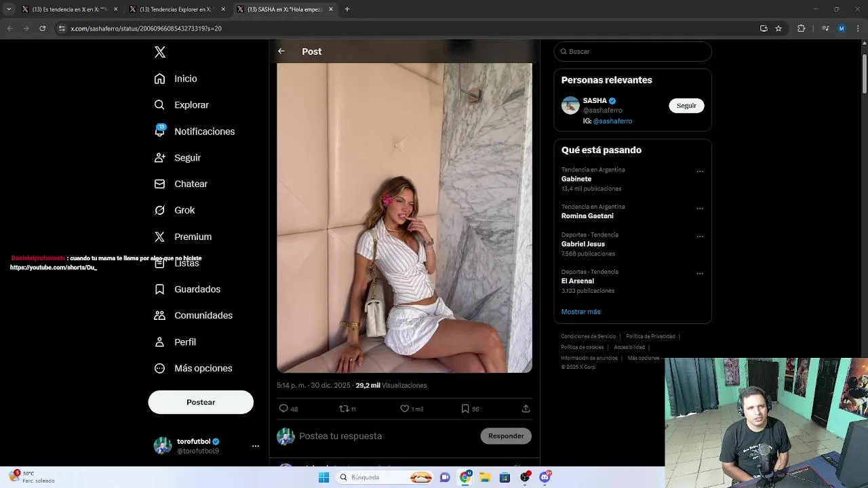Open Notificaciones in the sidebar
868x488 pixels.
pos(194,131)
